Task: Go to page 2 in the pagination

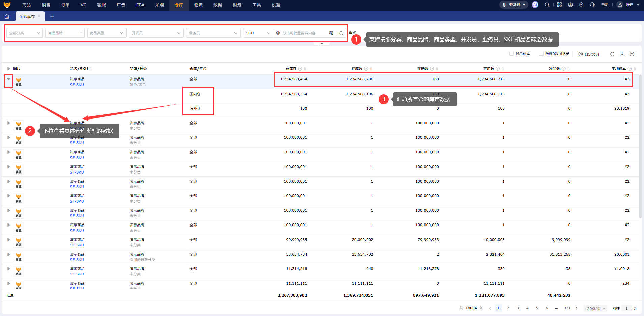Action: (508, 308)
